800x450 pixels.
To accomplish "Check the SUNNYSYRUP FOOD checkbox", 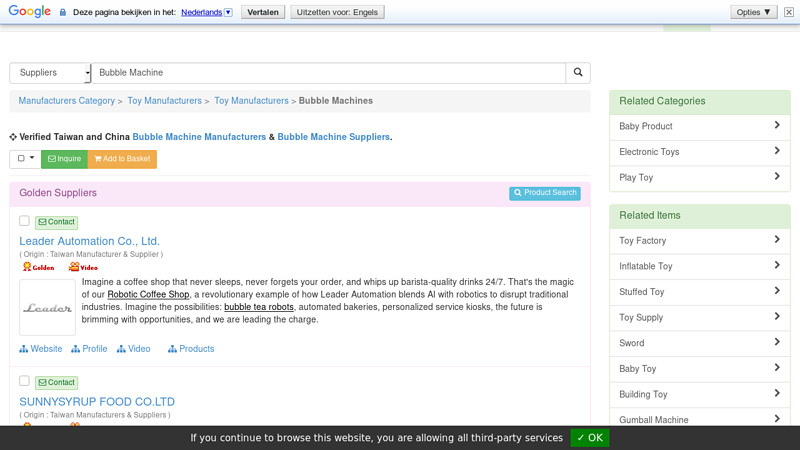I will click(24, 381).
